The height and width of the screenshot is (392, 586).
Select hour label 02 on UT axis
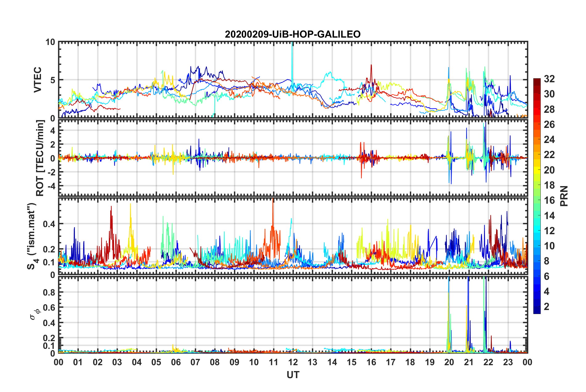(98, 362)
